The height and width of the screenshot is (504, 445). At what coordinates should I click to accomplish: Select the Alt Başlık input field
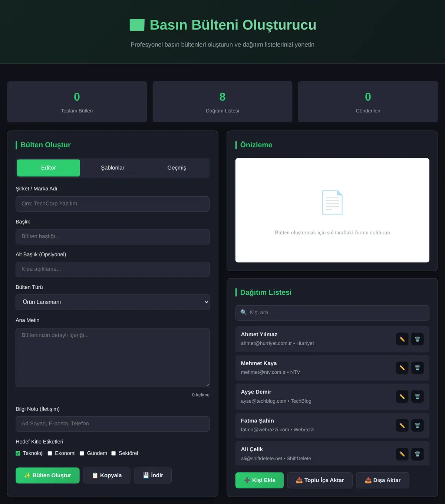112,269
